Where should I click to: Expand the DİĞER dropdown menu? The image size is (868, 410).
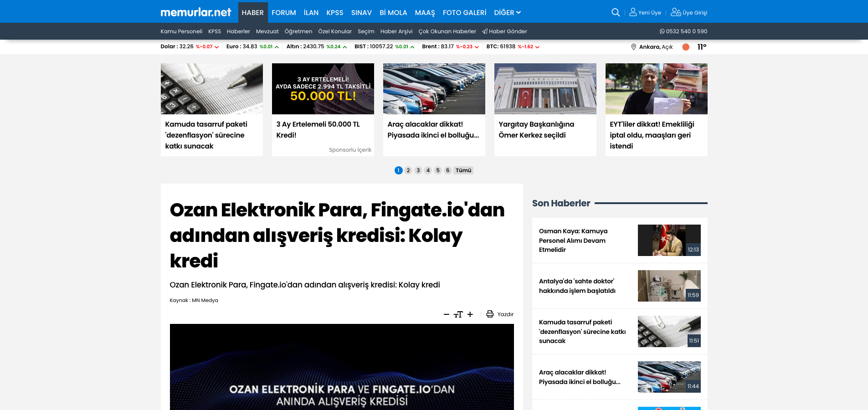[x=507, y=13]
